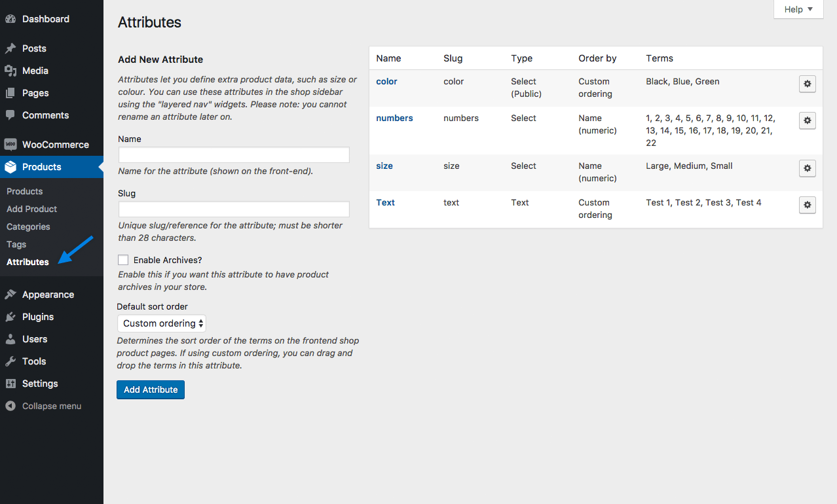Enable the Archives checkbox

(x=123, y=260)
